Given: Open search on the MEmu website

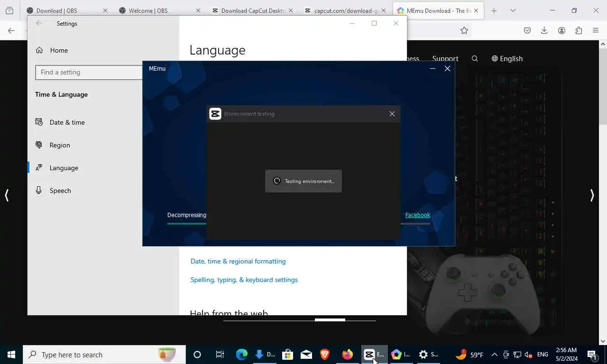Looking at the screenshot, I should [x=475, y=59].
